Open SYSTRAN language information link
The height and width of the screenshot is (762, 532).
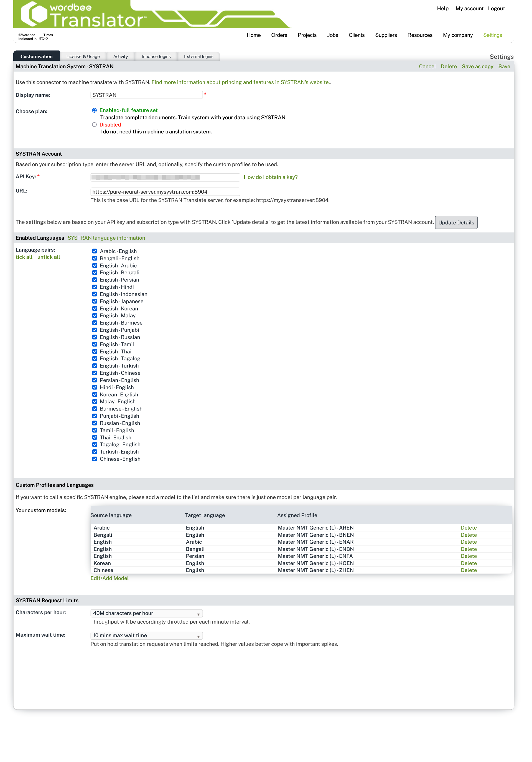pos(106,238)
